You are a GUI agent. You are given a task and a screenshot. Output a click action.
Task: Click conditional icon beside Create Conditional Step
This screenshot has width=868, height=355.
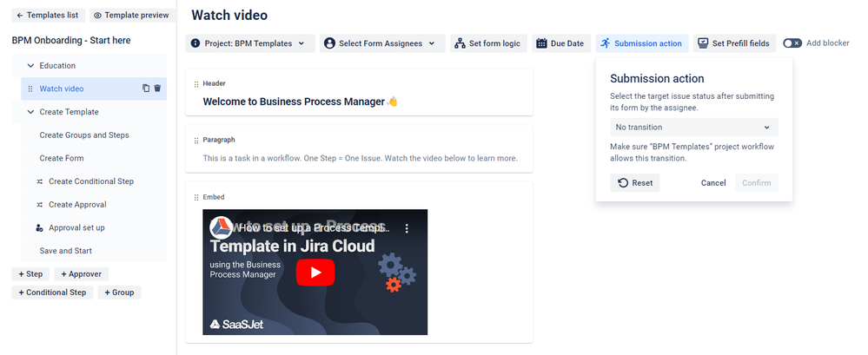[39, 181]
